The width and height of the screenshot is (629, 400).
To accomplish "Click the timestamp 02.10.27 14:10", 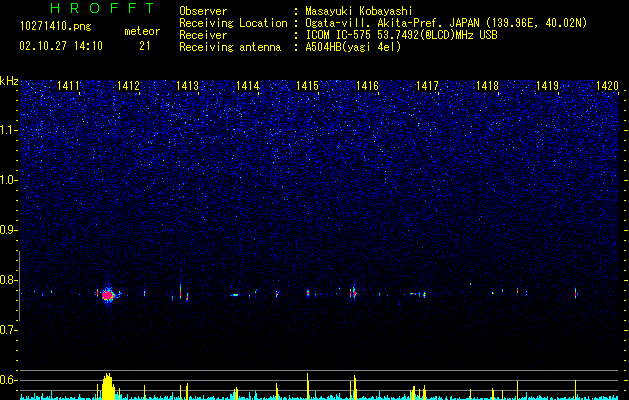I will pos(61,46).
